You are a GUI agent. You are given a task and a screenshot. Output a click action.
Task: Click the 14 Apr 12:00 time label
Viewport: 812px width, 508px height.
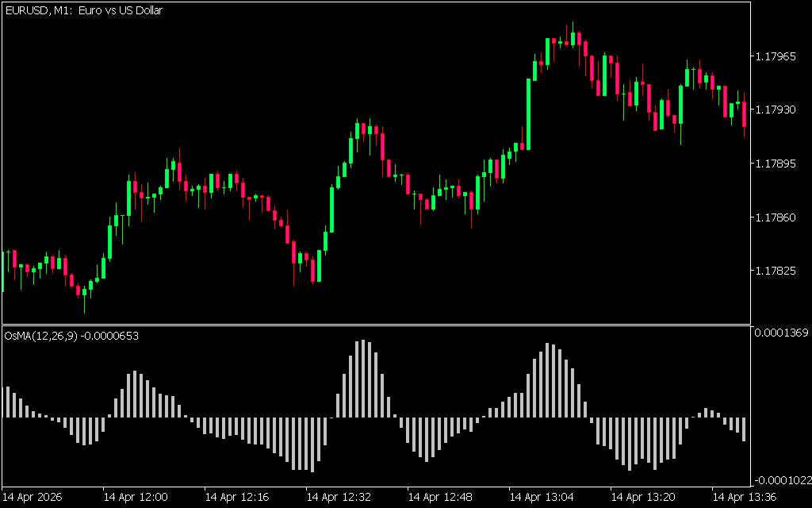tap(136, 497)
